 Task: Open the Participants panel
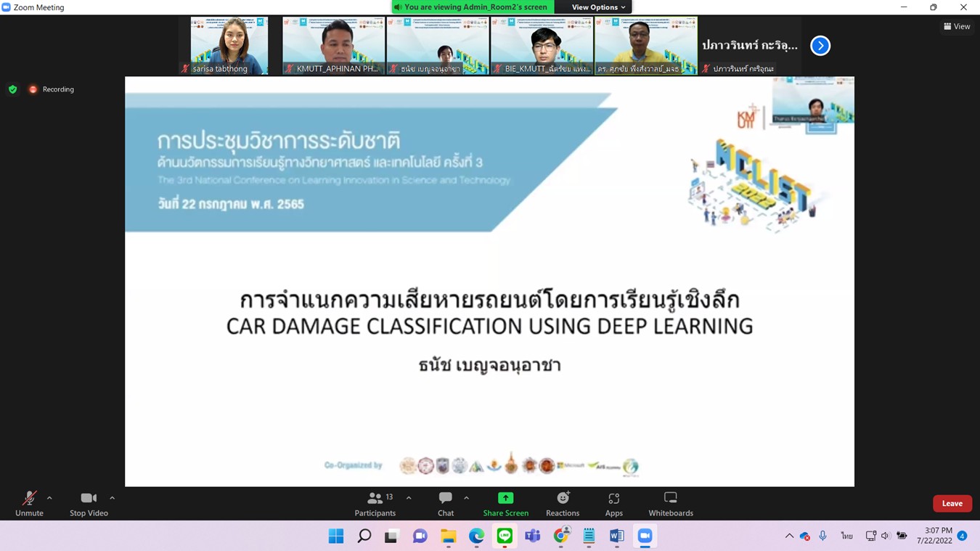tap(375, 503)
